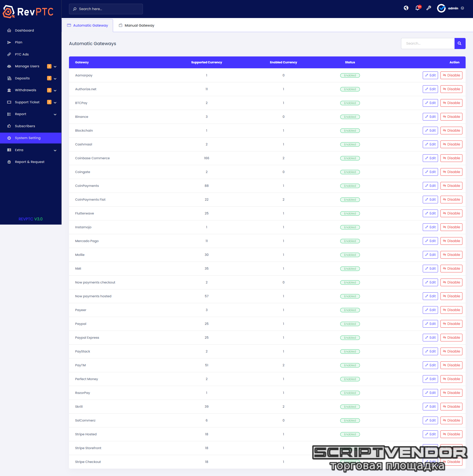Click the card icon on Automatic Gateway tab
Viewport: 473px width, 476px height.
click(69, 25)
